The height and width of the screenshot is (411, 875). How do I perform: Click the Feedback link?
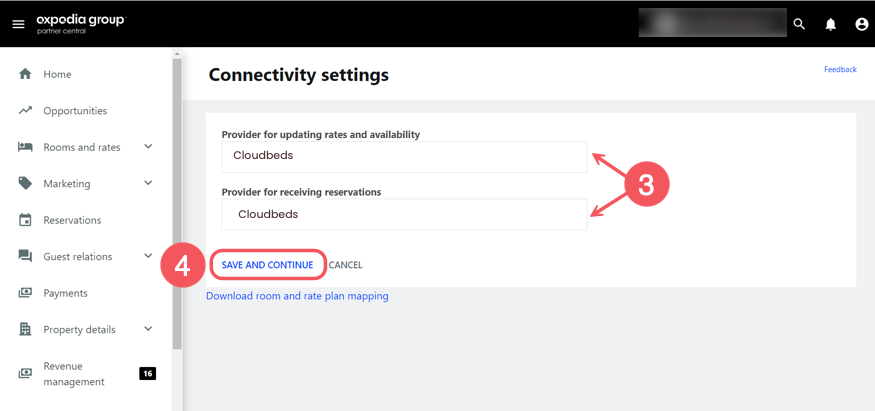(840, 70)
